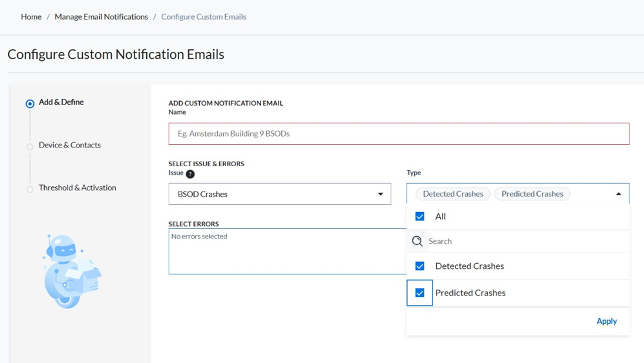Screen dimensions: 644x363
Task: Toggle the Predicted Crashes checkbox
Action: [420, 293]
